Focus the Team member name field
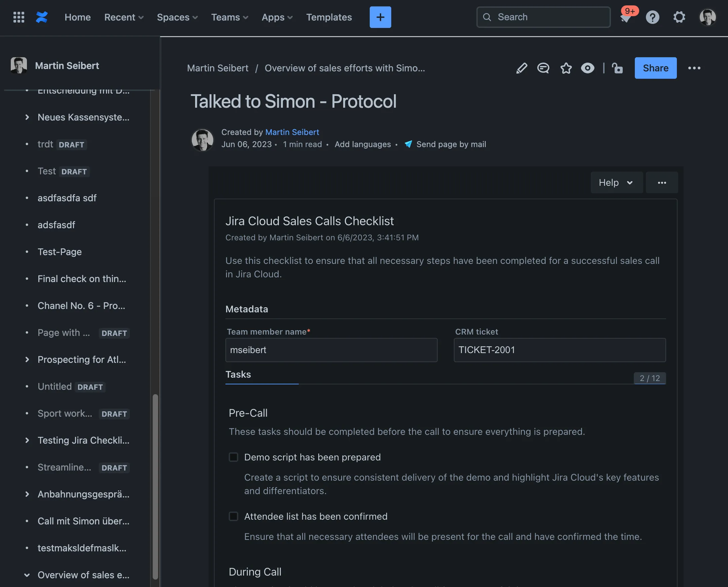This screenshot has height=587, width=728. click(x=331, y=350)
